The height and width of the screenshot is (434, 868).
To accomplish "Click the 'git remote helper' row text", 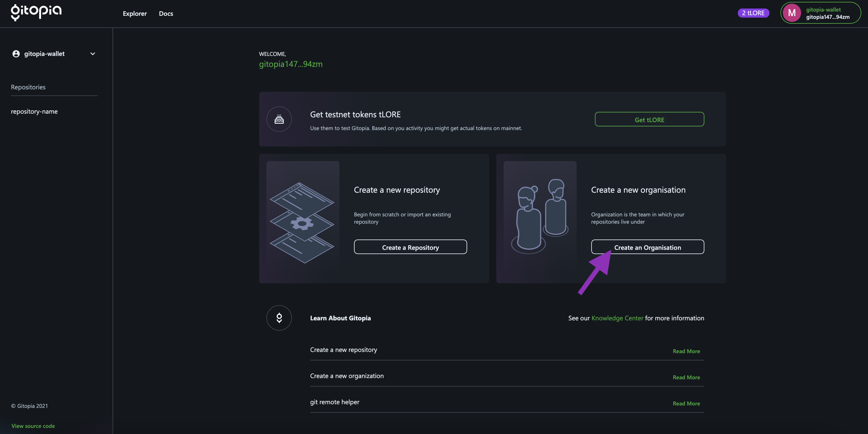I will pyautogui.click(x=335, y=402).
